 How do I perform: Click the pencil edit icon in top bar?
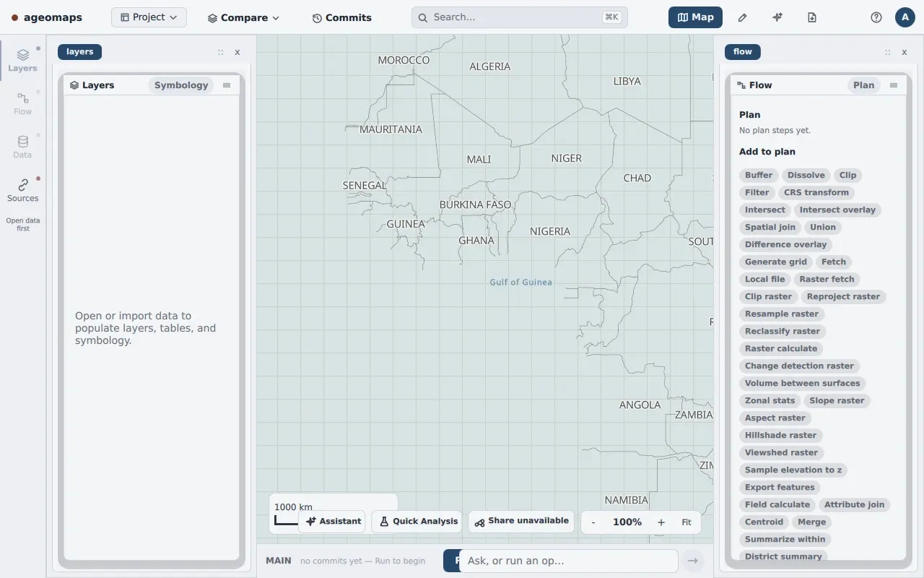(x=742, y=17)
